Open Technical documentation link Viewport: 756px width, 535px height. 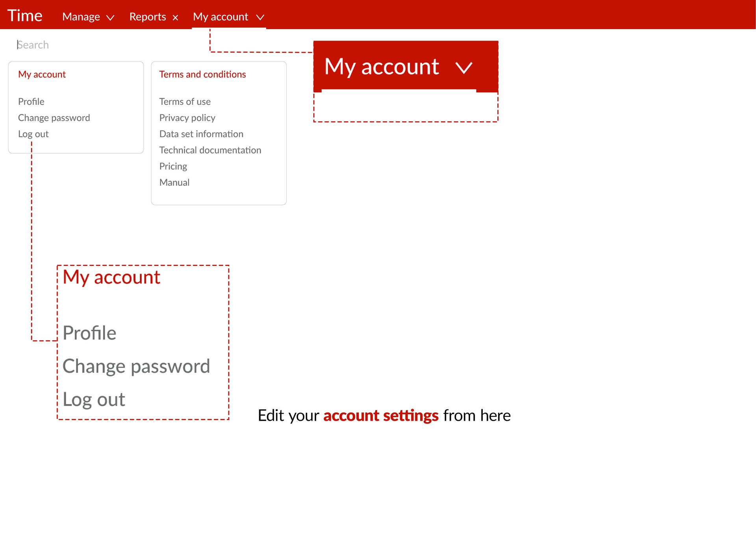pyautogui.click(x=210, y=150)
